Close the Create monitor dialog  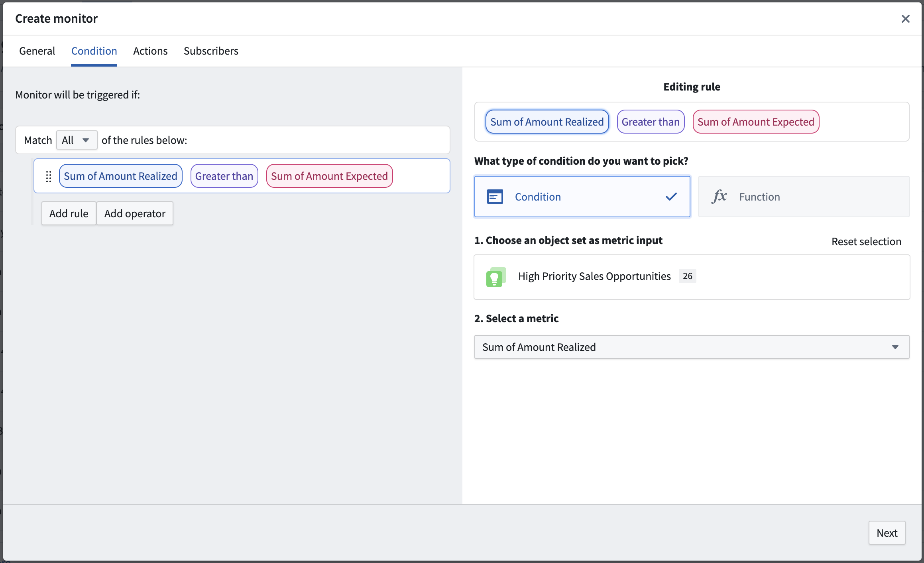tap(905, 19)
